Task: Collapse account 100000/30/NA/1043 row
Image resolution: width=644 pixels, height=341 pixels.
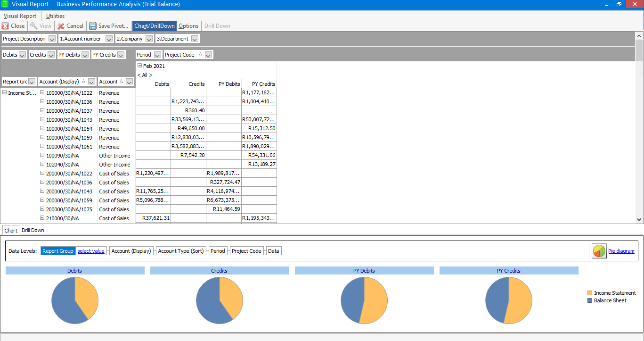Action: 42,120
